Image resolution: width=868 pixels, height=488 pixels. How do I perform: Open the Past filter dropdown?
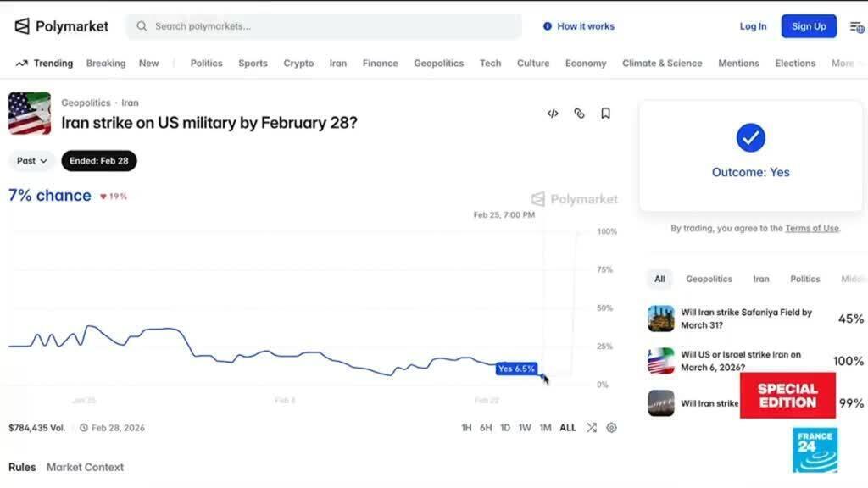point(31,160)
